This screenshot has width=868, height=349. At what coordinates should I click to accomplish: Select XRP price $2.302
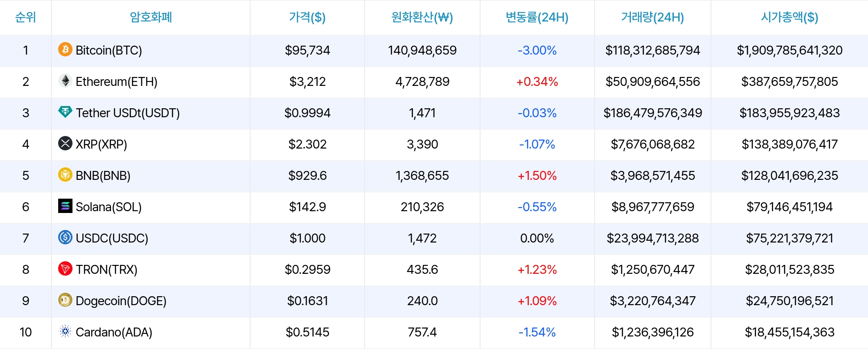pyautogui.click(x=307, y=144)
